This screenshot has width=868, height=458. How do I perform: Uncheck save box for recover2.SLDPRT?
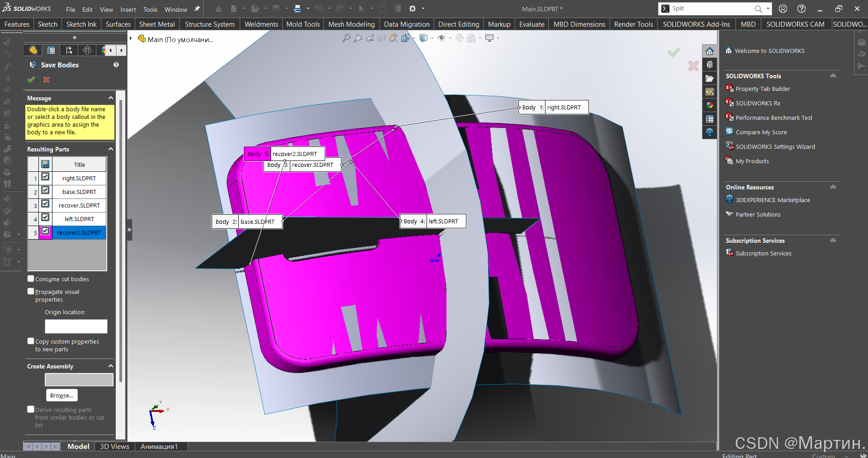coord(45,231)
